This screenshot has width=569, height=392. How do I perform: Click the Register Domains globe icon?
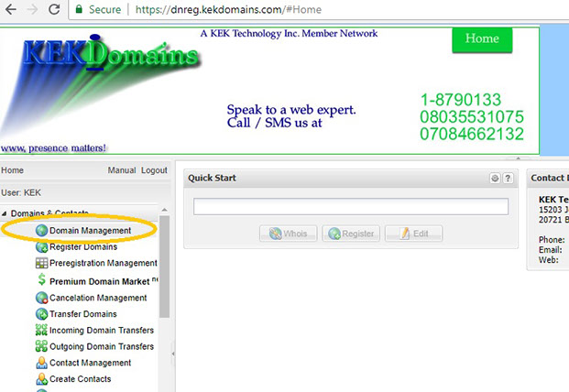click(41, 247)
